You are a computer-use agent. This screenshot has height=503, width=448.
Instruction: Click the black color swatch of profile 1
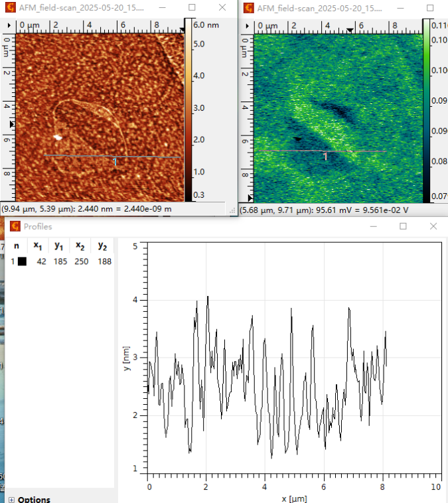point(22,261)
